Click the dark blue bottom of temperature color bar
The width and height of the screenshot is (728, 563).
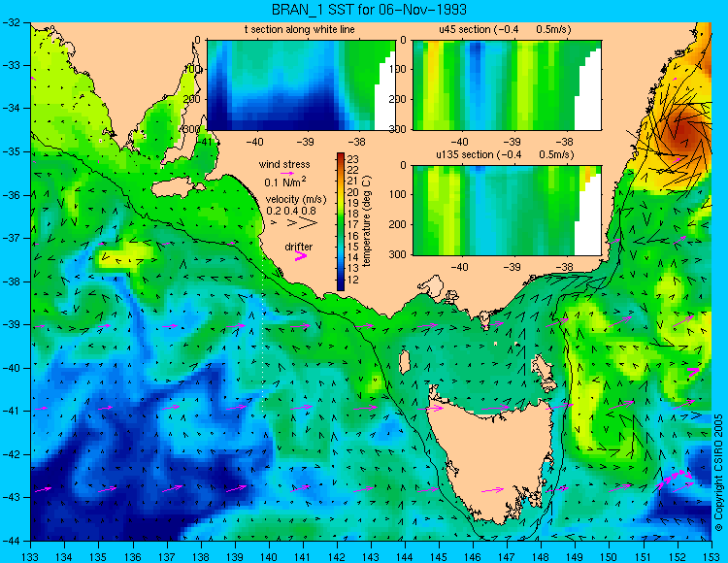(341, 286)
